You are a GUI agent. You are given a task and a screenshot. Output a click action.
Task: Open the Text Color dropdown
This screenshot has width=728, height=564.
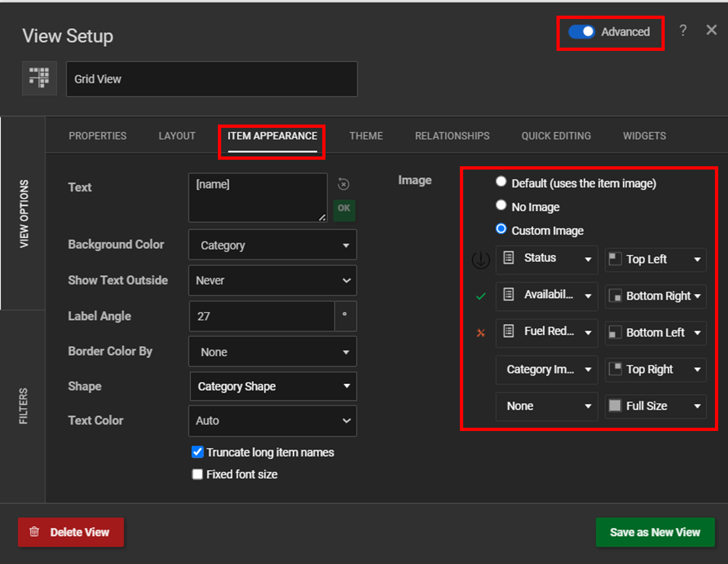click(x=273, y=421)
